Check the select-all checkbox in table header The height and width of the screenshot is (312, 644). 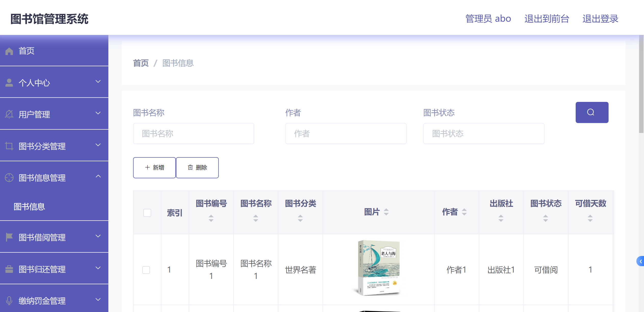coord(147,212)
